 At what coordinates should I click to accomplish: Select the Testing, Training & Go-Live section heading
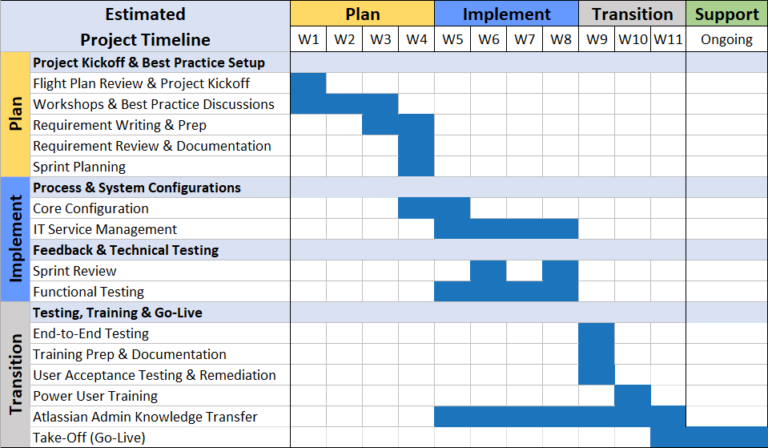pos(118,313)
